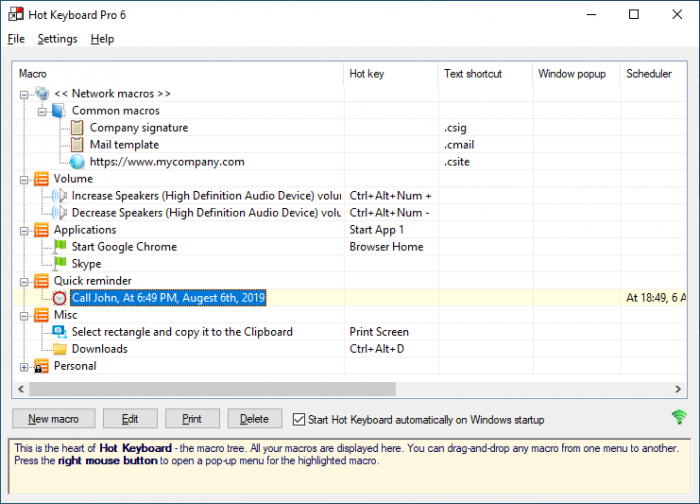
Task: Click the green flag icon next to Skype
Action: 60,264
